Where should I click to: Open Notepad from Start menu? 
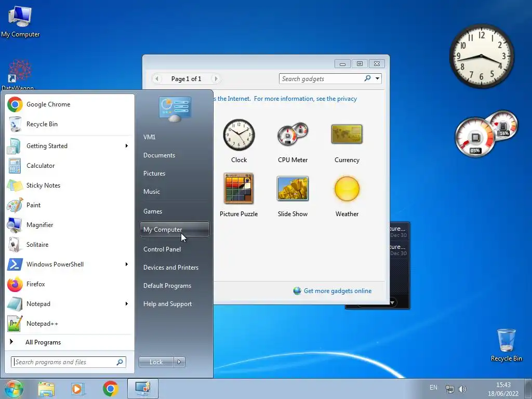click(x=70, y=303)
